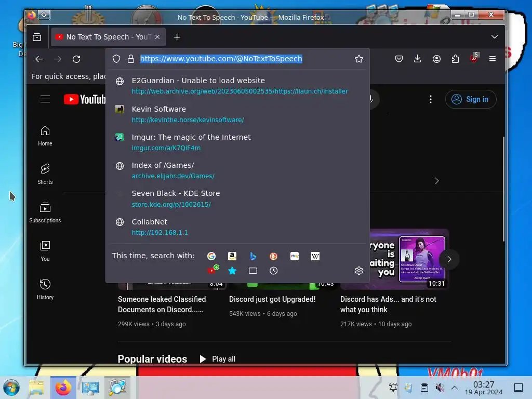Click the forward arrow button
The width and height of the screenshot is (532, 399).
(58, 59)
